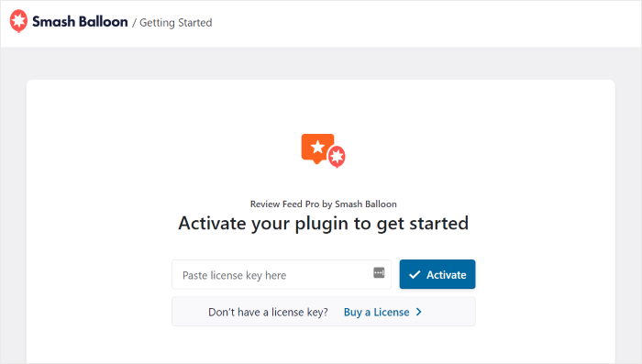Click the orange review speech bubble icon

[317, 149]
